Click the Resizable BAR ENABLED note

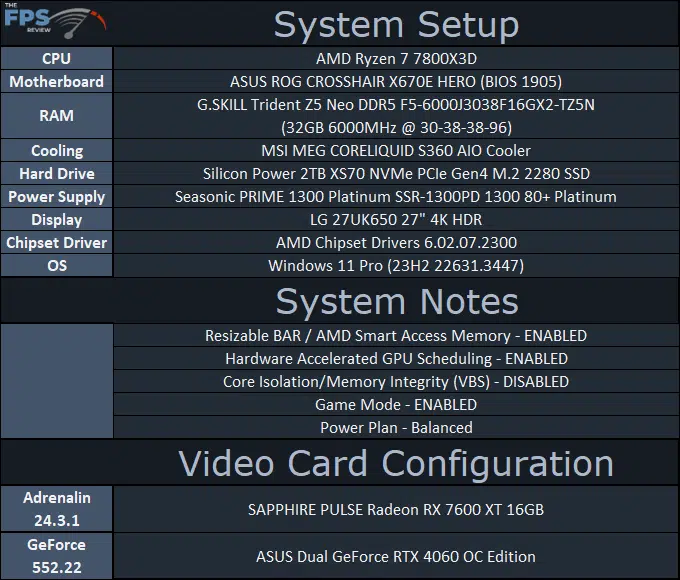[x=396, y=336]
